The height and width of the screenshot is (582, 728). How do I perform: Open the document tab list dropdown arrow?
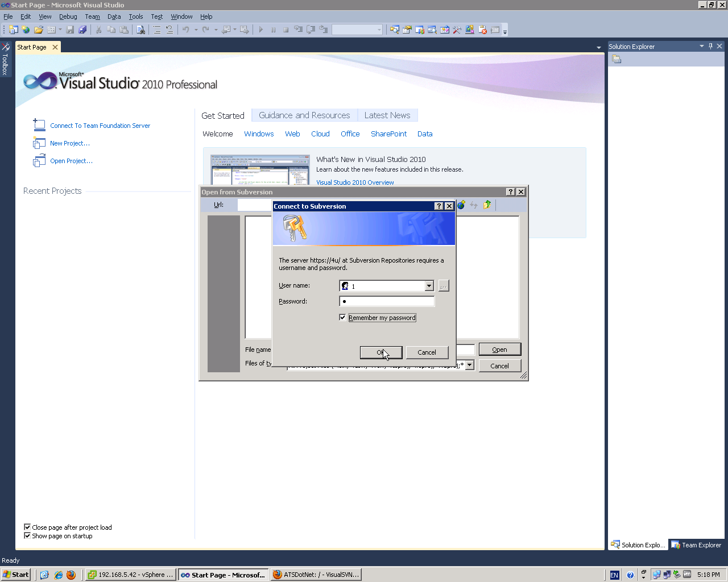598,48
